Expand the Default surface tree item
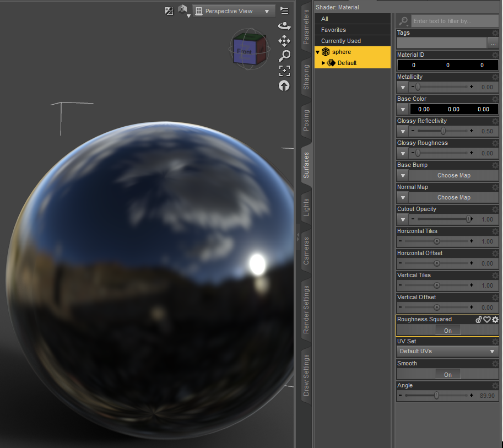This screenshot has height=448, width=503. pyautogui.click(x=323, y=63)
